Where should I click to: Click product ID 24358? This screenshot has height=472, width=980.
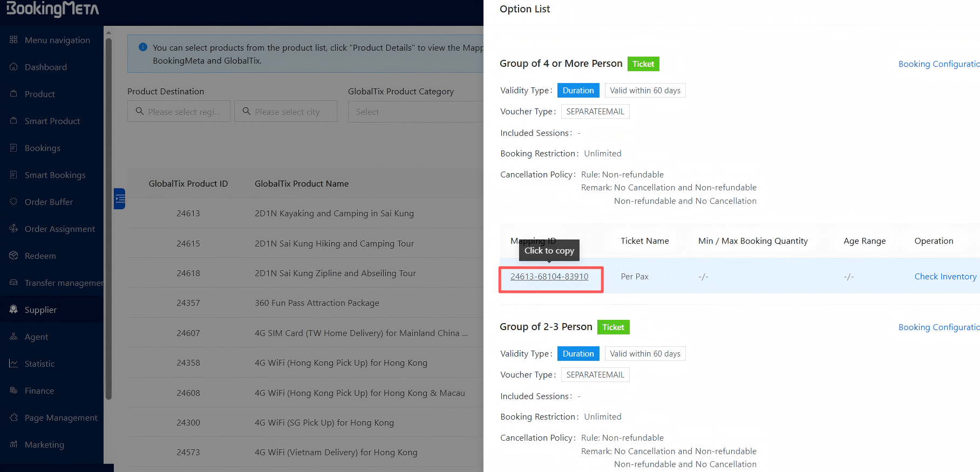(x=188, y=362)
